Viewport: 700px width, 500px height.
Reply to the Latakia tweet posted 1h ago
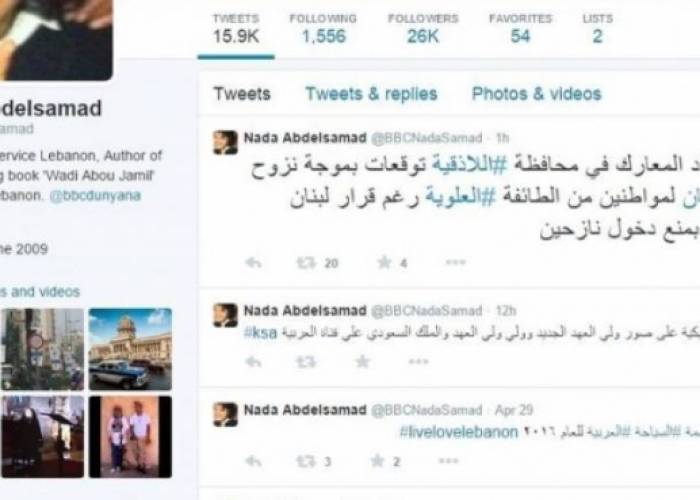(x=254, y=263)
